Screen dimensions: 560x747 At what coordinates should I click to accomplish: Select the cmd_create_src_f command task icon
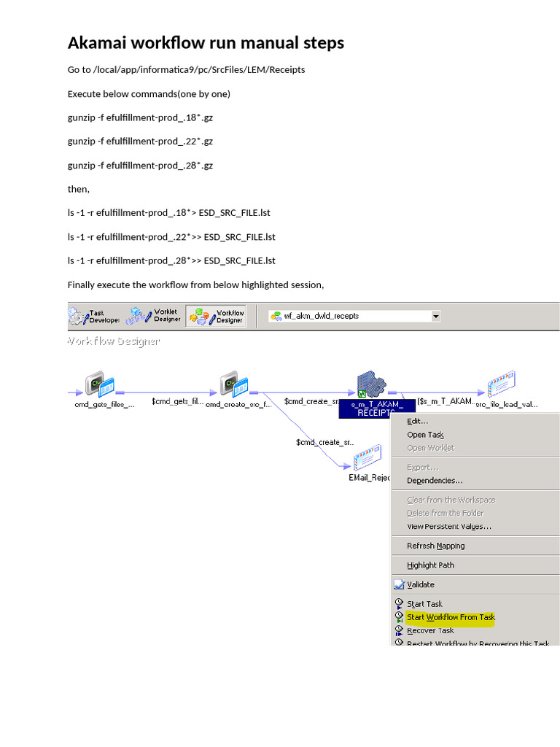pos(234,384)
